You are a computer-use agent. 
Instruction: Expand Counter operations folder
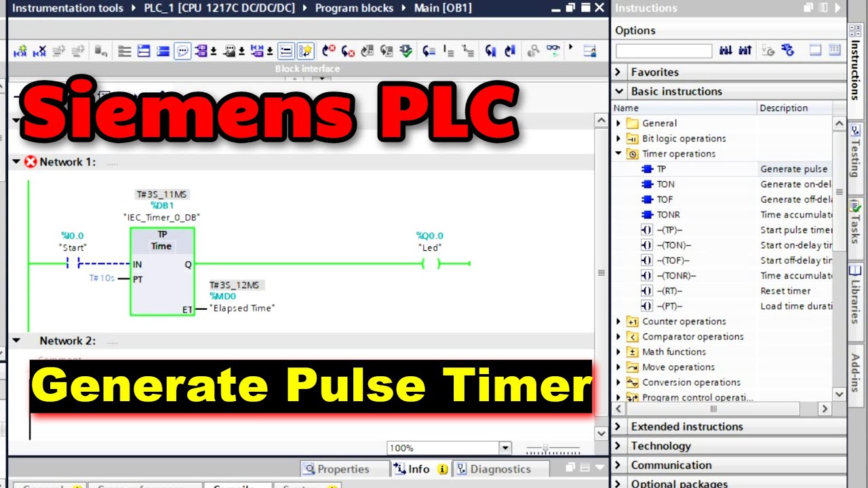(618, 321)
